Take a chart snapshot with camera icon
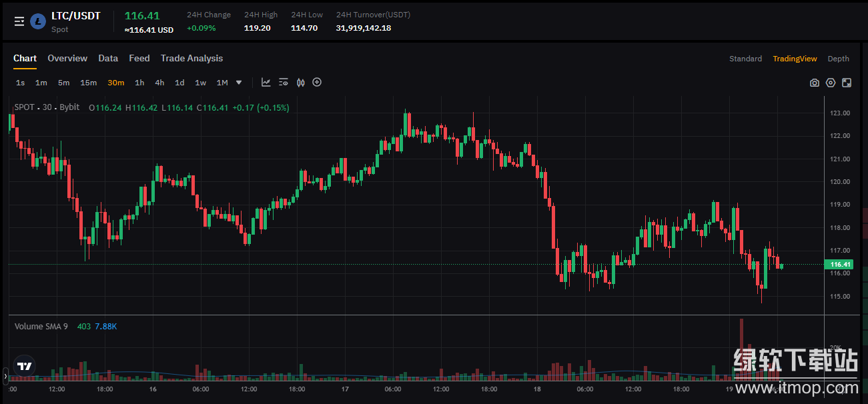Viewport: 868px width, 404px height. [x=815, y=83]
